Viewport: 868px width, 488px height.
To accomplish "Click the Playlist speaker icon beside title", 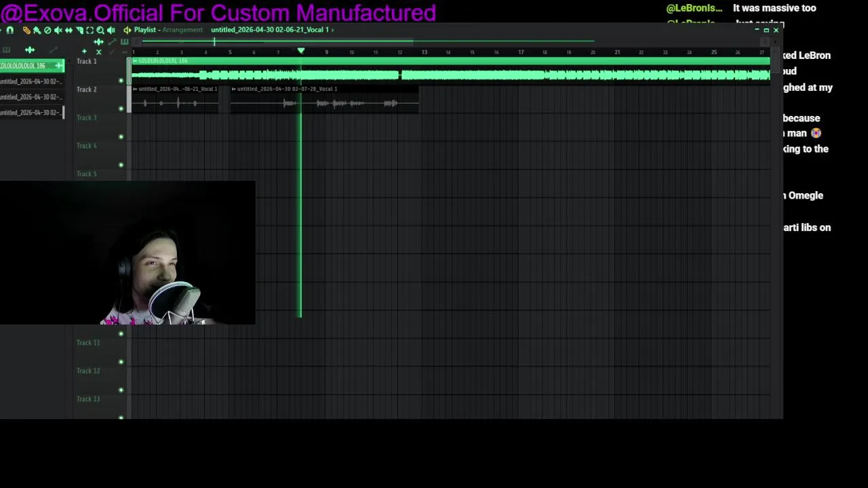I will 127,30.
